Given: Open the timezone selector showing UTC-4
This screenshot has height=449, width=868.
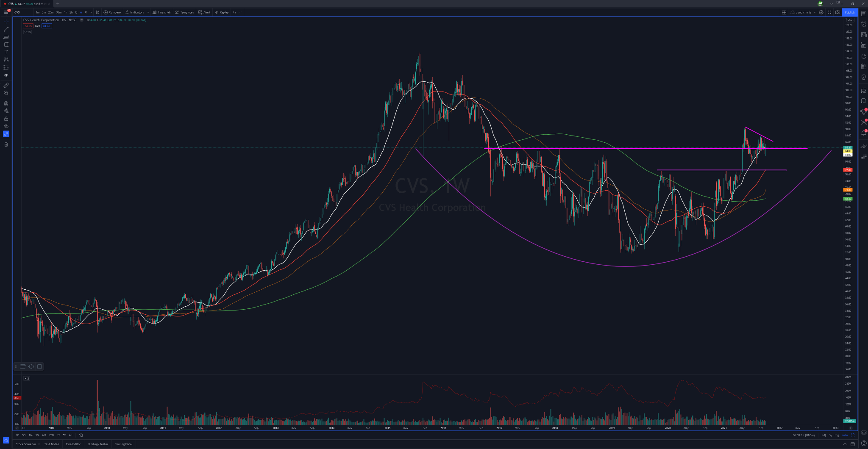Looking at the screenshot, I should pos(804,435).
